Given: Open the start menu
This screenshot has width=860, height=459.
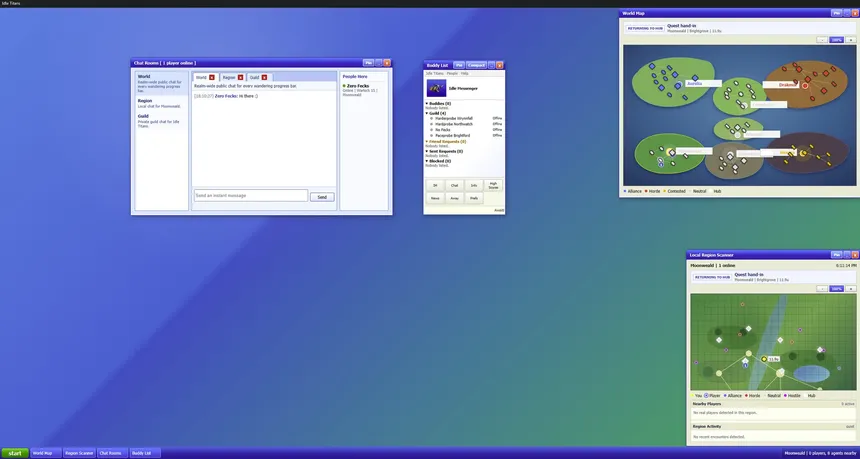Looking at the screenshot, I should pyautogui.click(x=15, y=454).
